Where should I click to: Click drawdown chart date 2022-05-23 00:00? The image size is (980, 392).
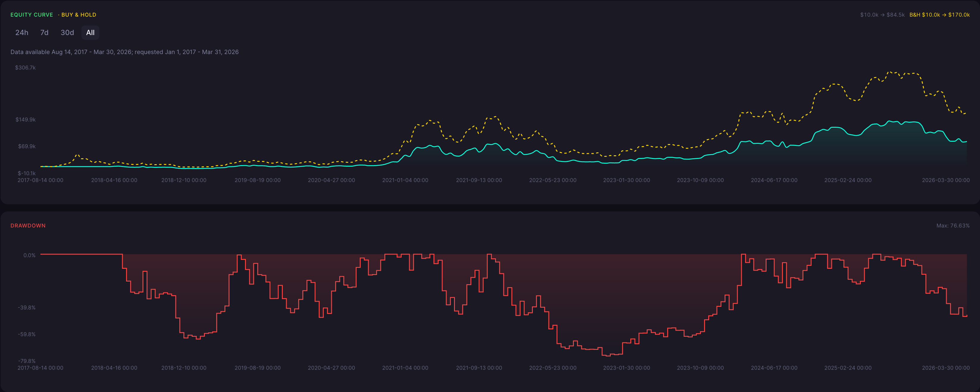pos(553,368)
